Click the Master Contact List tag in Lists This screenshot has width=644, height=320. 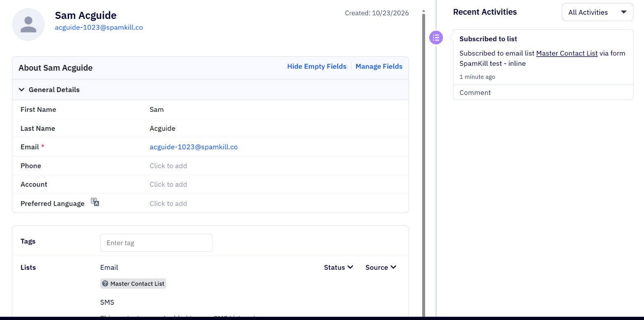133,283
